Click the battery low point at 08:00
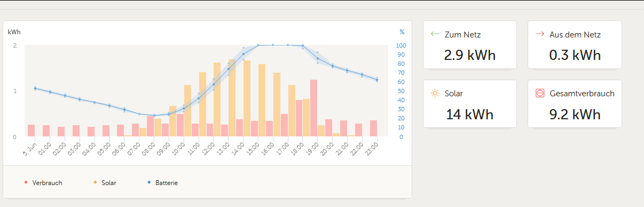The height and width of the screenshot is (207, 644). coord(154,116)
